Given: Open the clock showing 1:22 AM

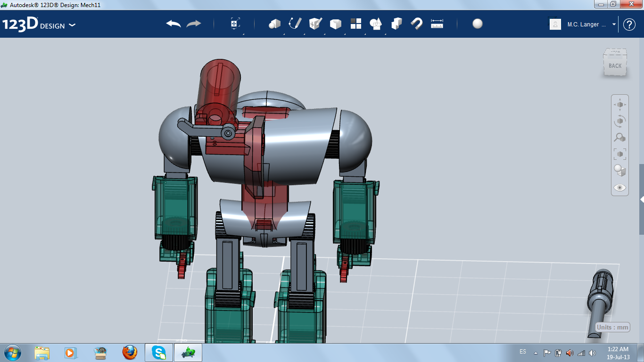Looking at the screenshot, I should coord(618,353).
